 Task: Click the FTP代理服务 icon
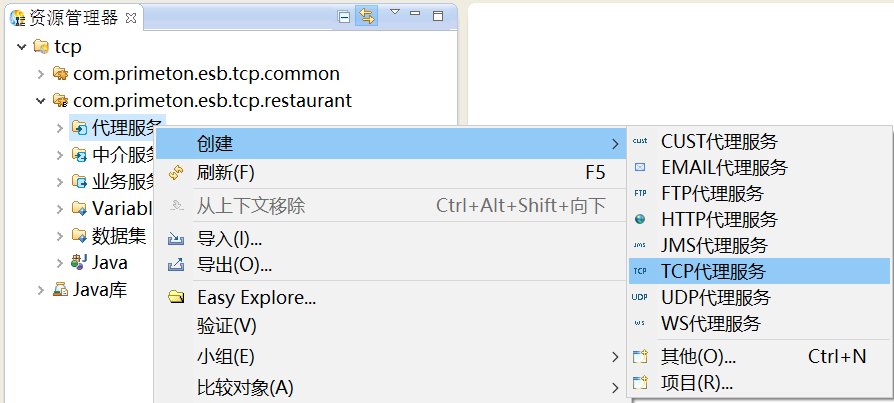click(640, 193)
